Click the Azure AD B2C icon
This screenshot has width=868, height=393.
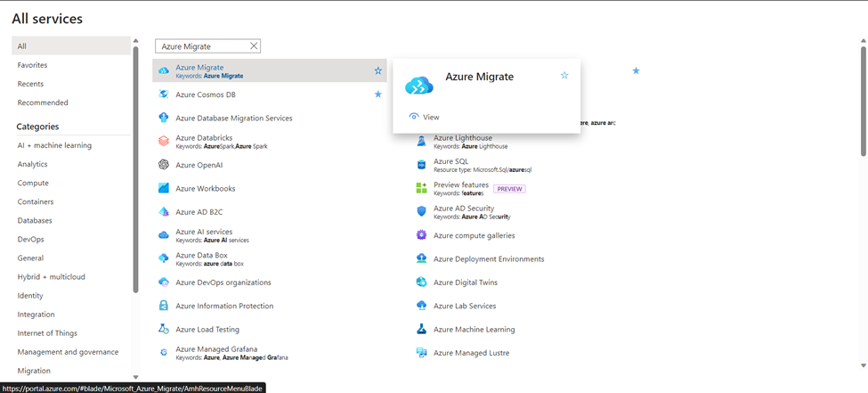[163, 212]
